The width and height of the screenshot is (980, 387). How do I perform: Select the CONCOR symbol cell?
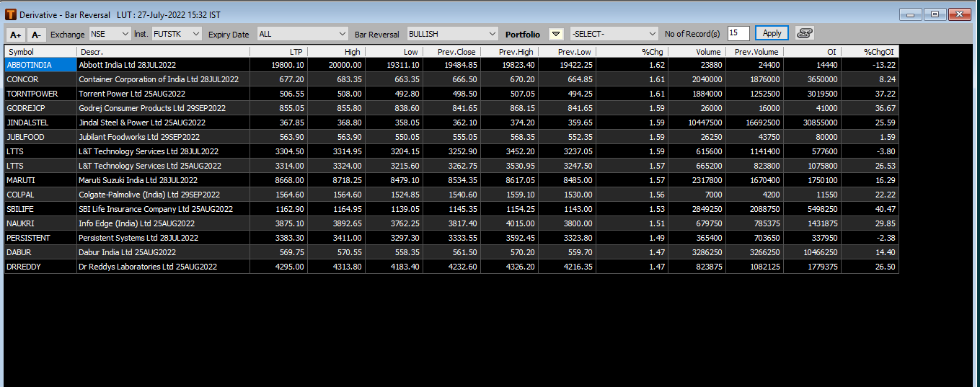[x=40, y=79]
